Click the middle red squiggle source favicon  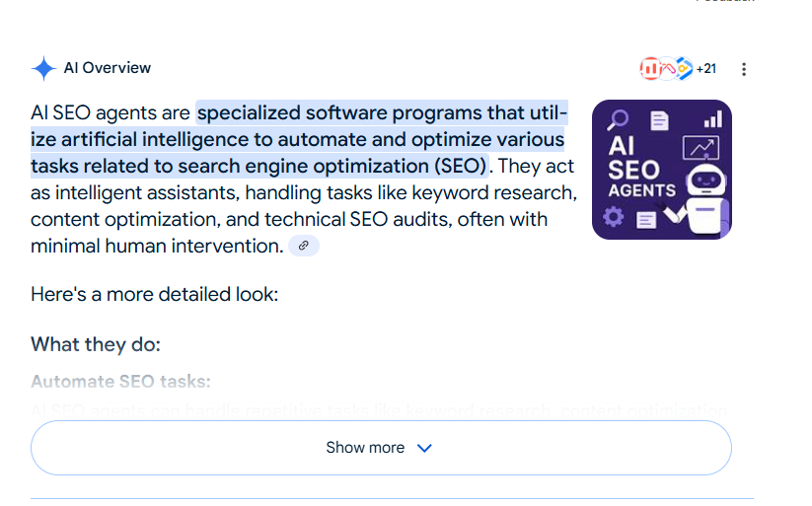[668, 68]
